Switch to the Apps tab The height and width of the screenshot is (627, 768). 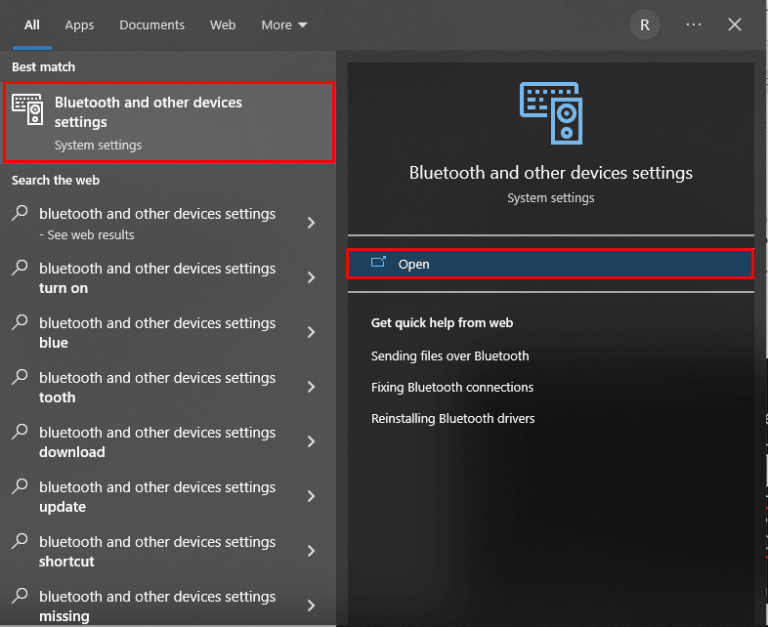[79, 25]
